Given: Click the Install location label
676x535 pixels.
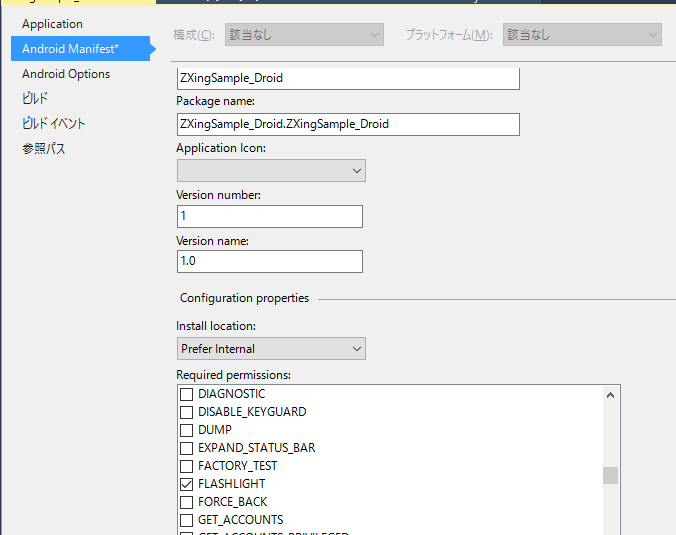Looking at the screenshot, I should pos(216,326).
